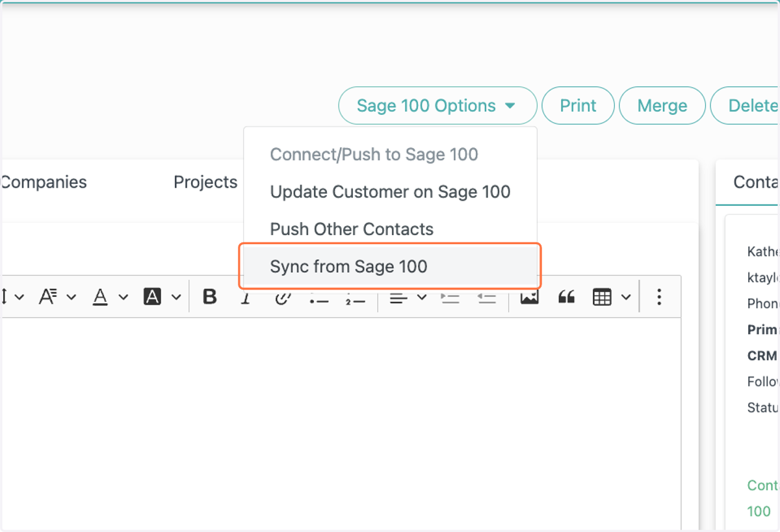Click the font background color icon
Viewport: 780px width, 532px height.
[x=152, y=297]
